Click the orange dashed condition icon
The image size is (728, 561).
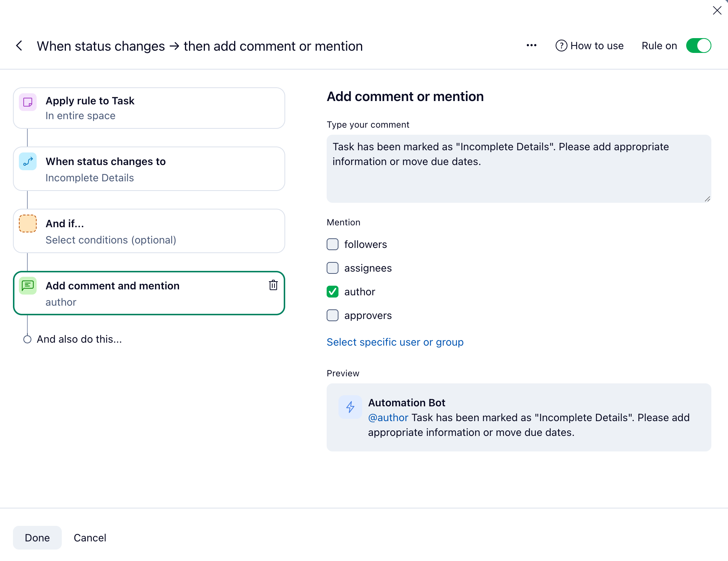point(28,224)
